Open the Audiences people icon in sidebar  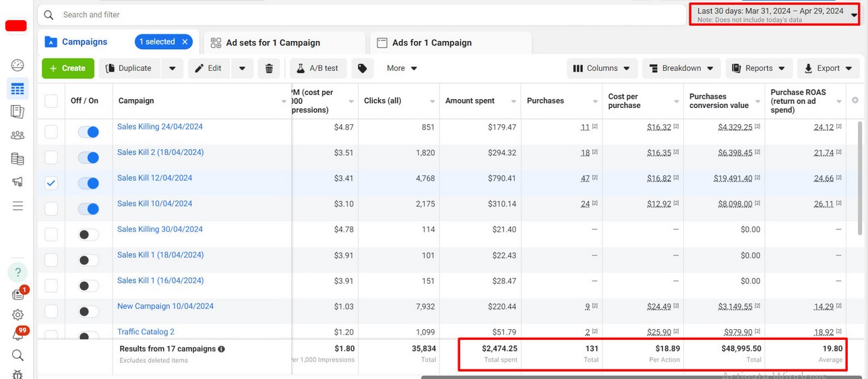click(18, 135)
